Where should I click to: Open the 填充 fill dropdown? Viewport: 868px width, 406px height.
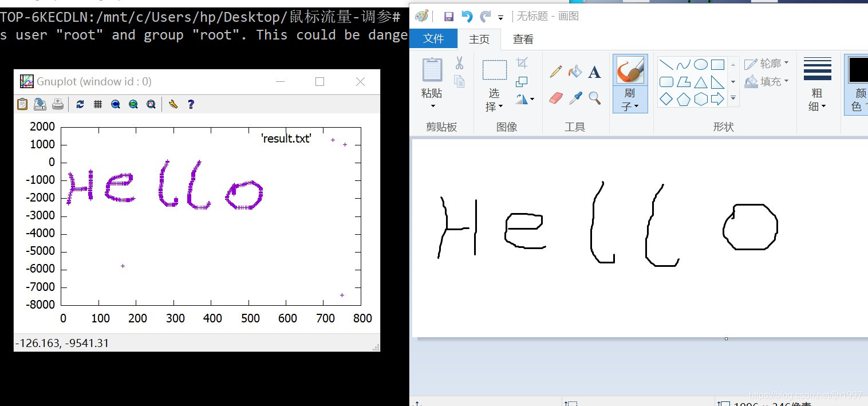(x=767, y=81)
